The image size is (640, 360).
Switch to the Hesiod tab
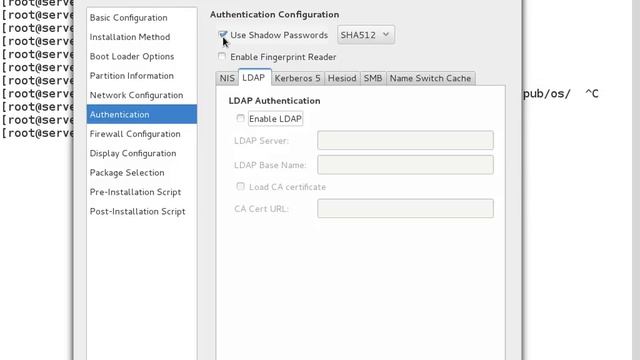(x=342, y=78)
